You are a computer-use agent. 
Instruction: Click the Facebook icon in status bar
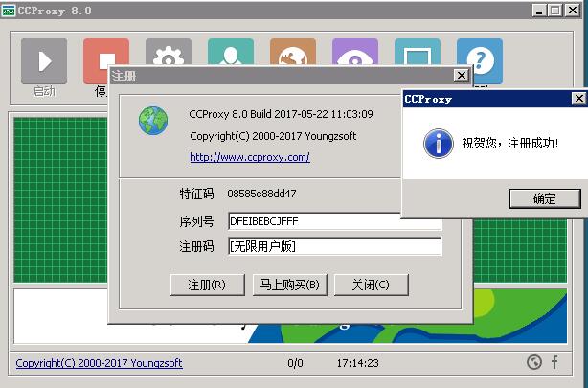554,362
